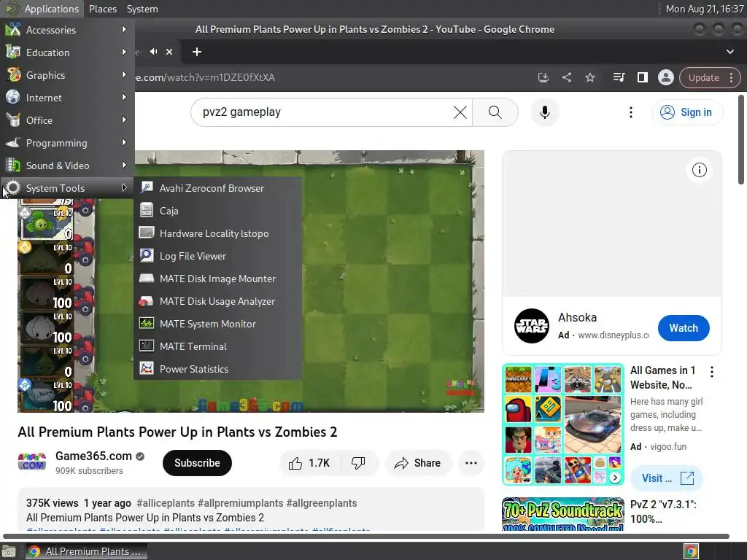
Task: Click the Education category icon
Action: click(13, 52)
